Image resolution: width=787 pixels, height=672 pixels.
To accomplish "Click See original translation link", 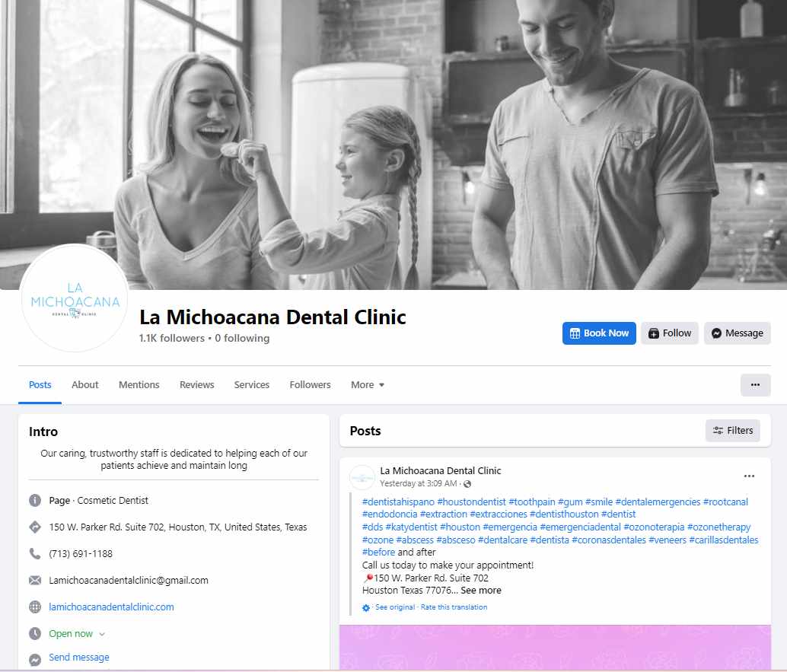I will (395, 607).
